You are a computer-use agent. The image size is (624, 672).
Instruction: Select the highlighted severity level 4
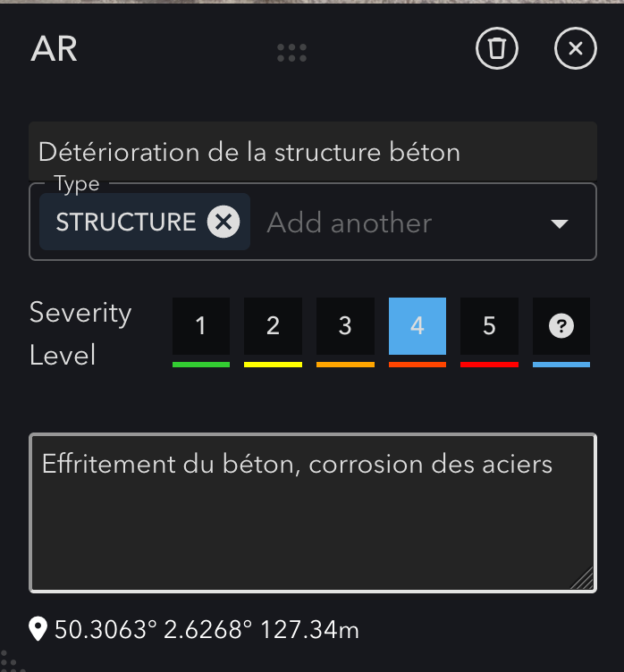tap(417, 326)
